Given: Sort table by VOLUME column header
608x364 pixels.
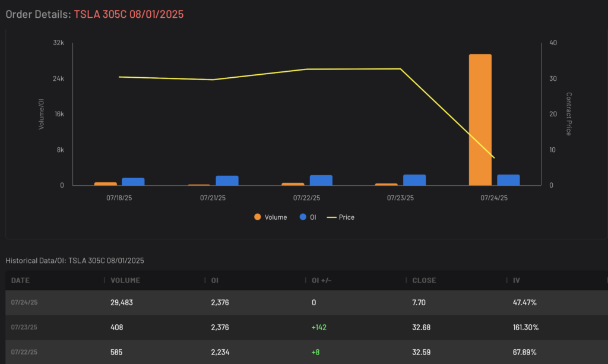Looking at the screenshot, I should point(125,280).
